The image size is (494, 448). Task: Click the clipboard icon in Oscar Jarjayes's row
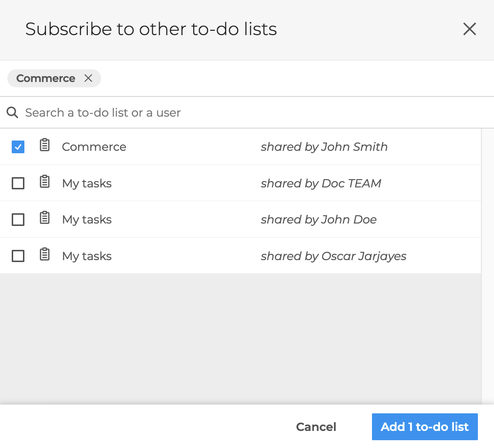point(45,255)
